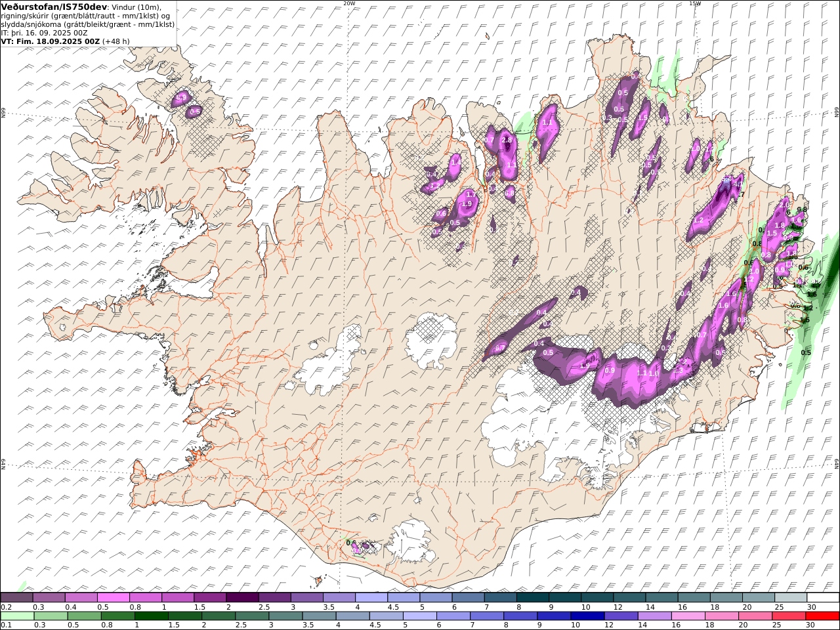
Task: Click the rain legend swatch for 0.5–0.8 mm
Action: [x=85, y=616]
